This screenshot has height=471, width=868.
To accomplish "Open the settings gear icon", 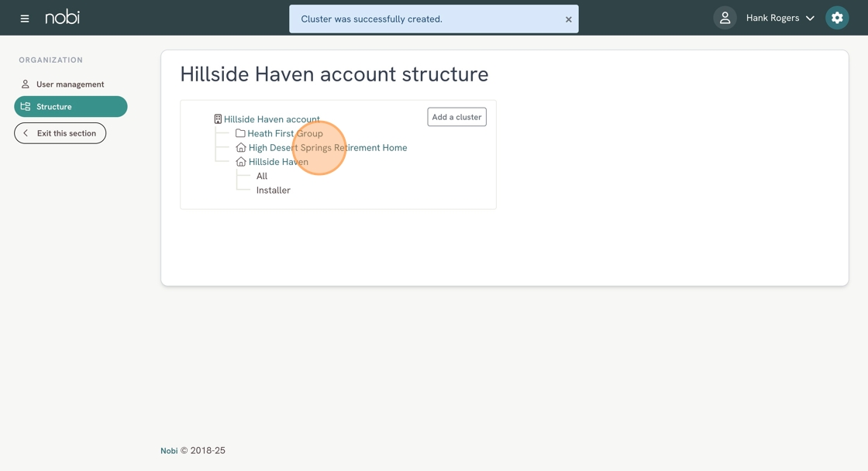I will [837, 18].
